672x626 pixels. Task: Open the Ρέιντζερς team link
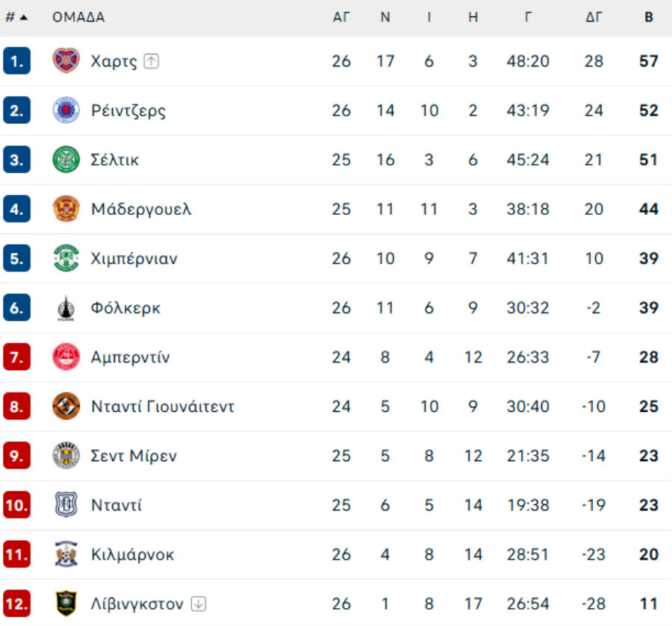pyautogui.click(x=128, y=110)
